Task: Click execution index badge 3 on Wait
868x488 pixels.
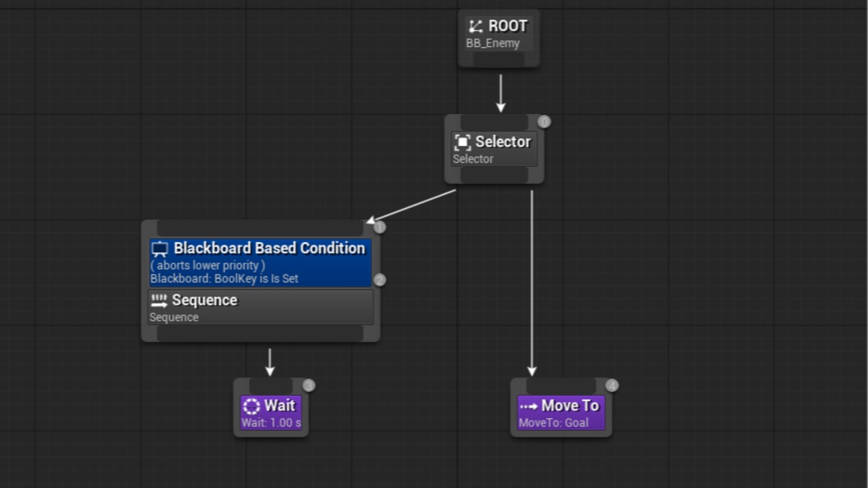Action: tap(309, 386)
